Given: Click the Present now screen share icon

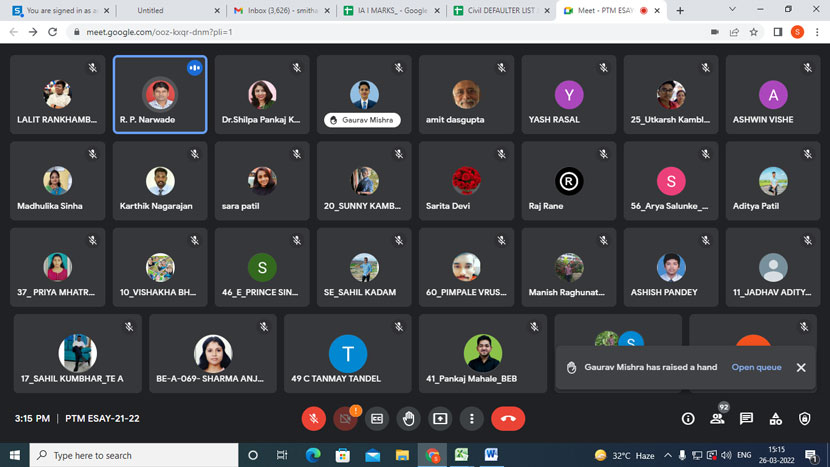Looking at the screenshot, I should [440, 419].
